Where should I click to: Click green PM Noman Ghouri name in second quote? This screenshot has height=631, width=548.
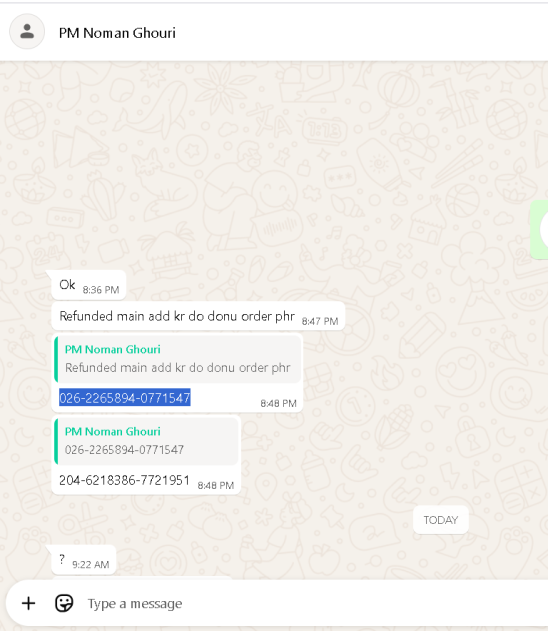pyautogui.click(x=113, y=431)
